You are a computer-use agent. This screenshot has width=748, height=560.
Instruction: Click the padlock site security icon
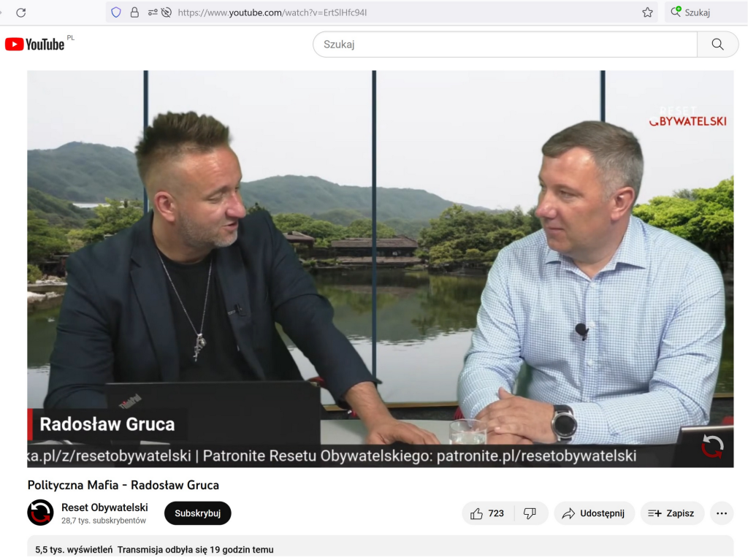134,12
